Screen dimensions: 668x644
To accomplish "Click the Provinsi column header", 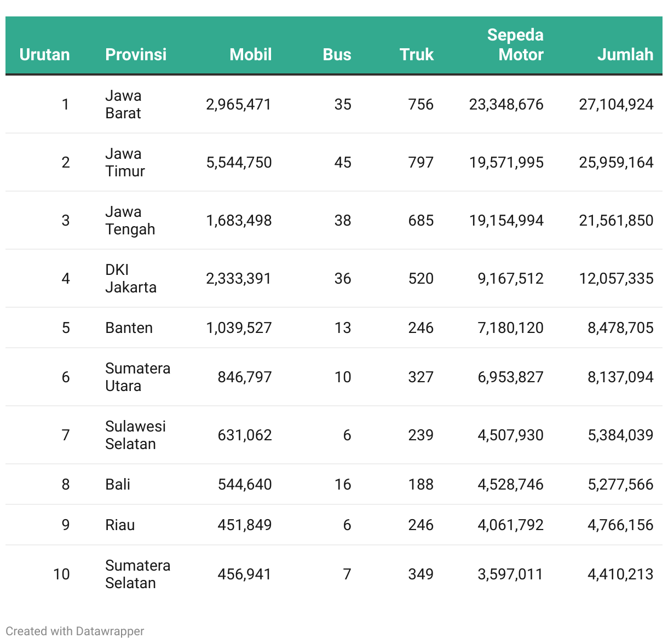I will point(136,54).
